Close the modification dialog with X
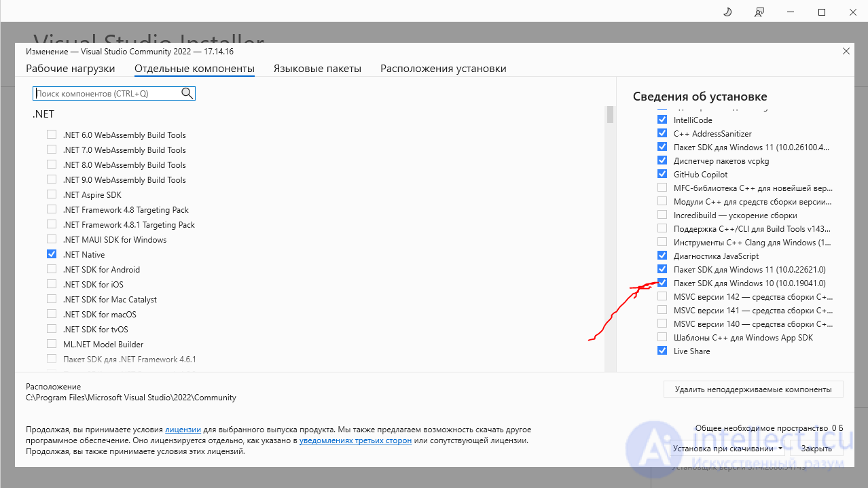The width and height of the screenshot is (868, 488). [x=846, y=51]
